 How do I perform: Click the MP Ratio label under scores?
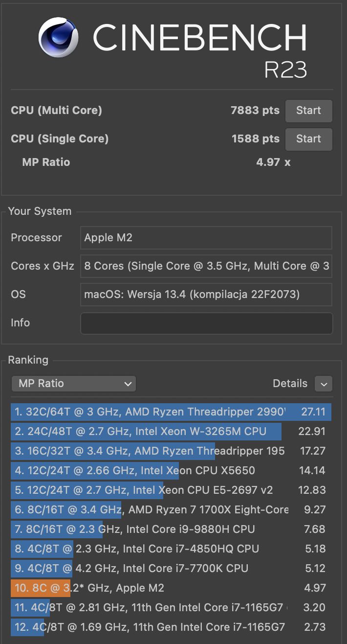coord(46,162)
